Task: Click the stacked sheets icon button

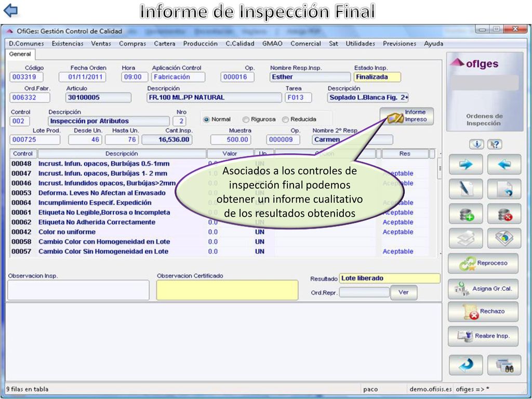Action: point(466,238)
